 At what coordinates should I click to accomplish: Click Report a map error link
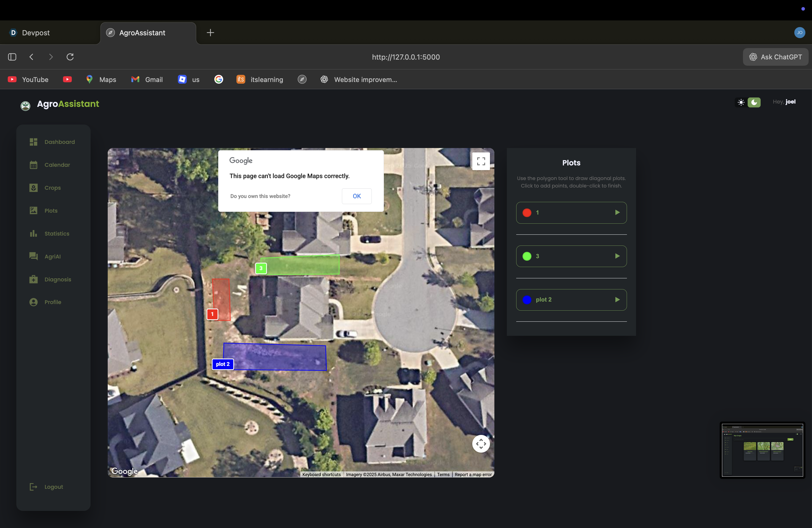coord(473,474)
